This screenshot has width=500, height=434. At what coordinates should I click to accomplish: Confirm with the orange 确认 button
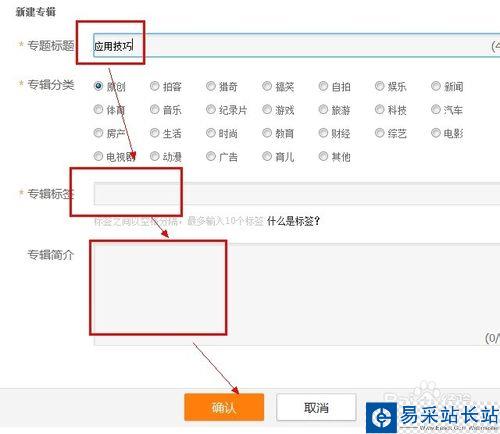(224, 407)
